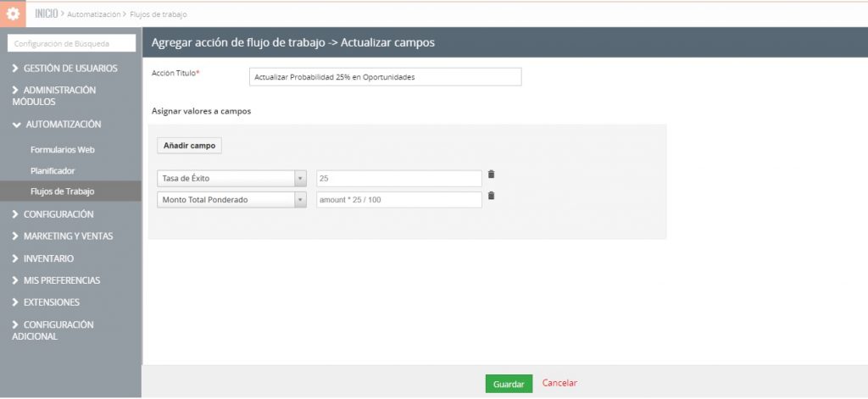The image size is (868, 399).
Task: Select Flujos de Trabajo in sidebar
Action: (62, 191)
